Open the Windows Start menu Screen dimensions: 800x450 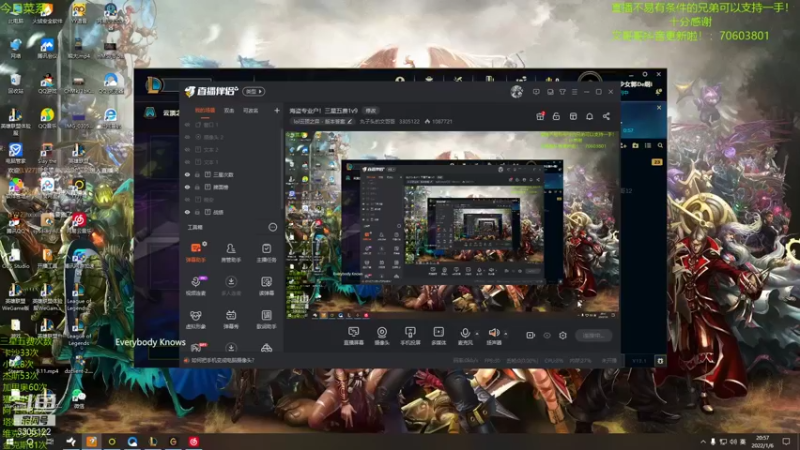click(9, 441)
